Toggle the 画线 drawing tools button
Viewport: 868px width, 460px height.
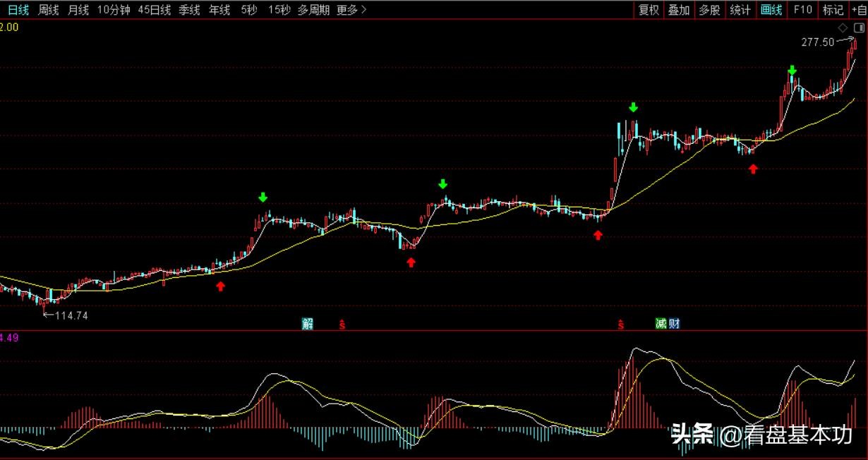[771, 10]
